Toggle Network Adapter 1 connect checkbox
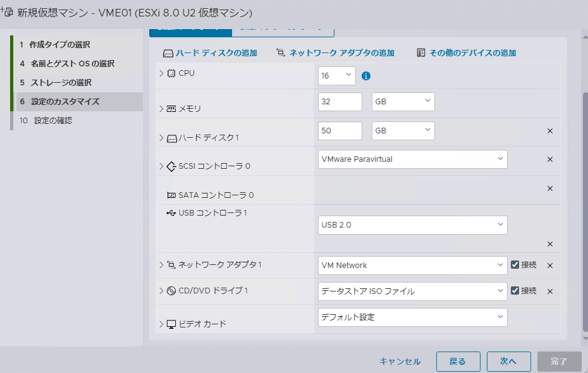This screenshot has height=373, width=588. coord(515,265)
